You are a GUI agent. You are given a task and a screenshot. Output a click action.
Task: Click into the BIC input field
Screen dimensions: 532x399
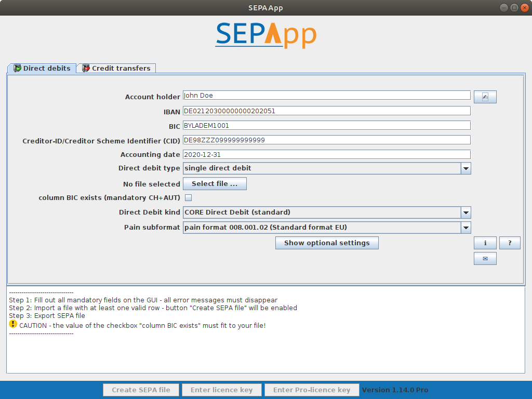(x=326, y=125)
